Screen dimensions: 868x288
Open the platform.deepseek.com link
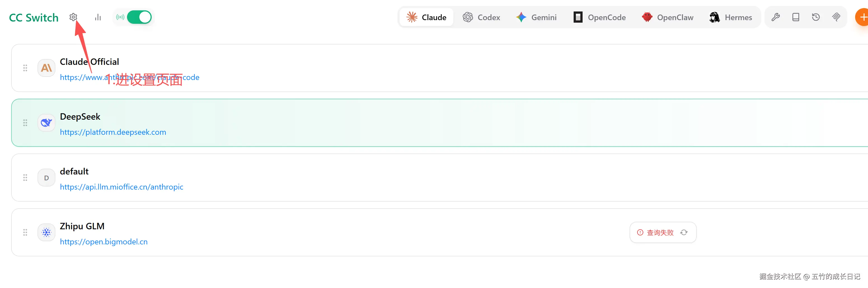[113, 132]
